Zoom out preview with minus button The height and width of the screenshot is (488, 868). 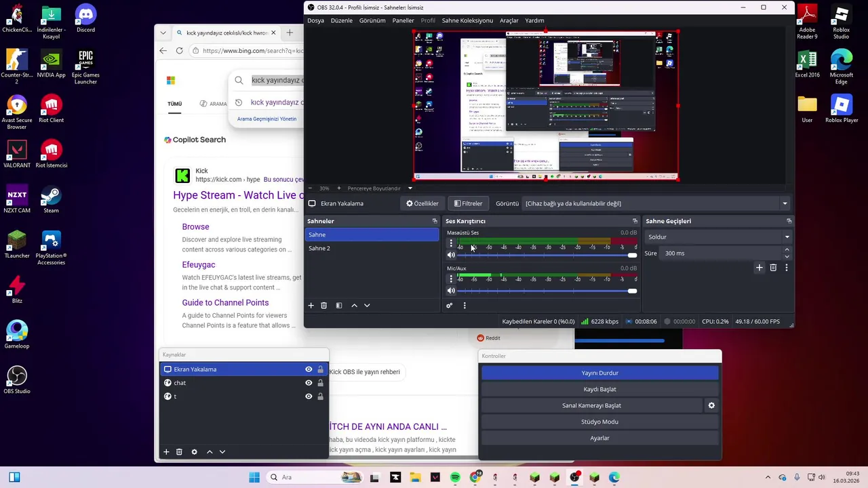311,188
